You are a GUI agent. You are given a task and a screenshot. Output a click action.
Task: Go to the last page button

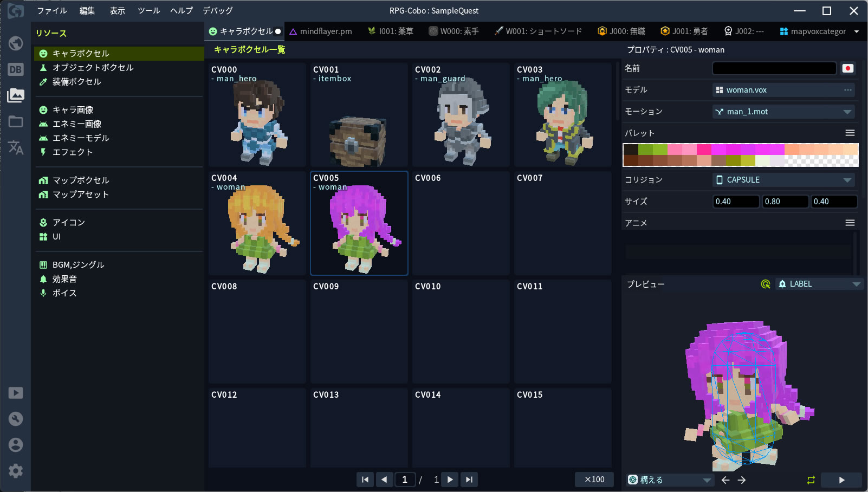point(469,480)
